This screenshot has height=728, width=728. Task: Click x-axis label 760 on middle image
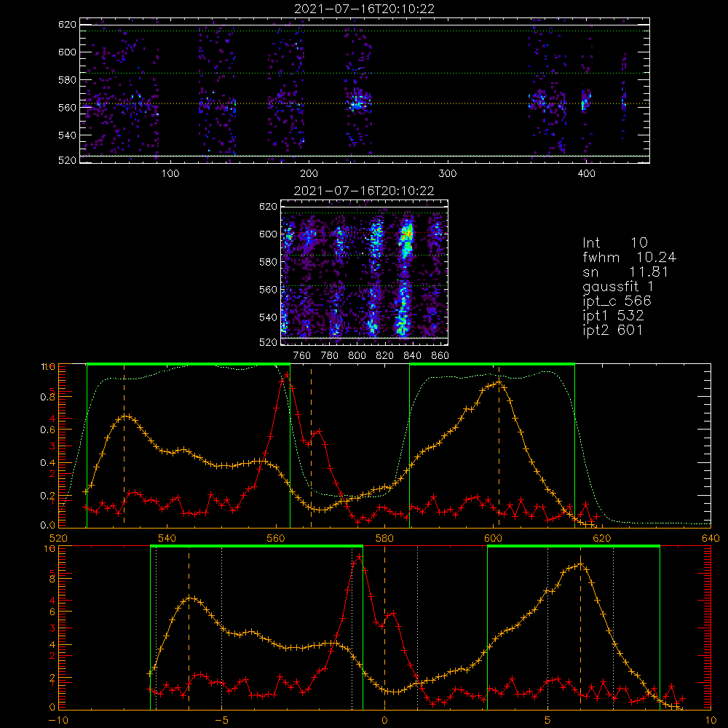pyautogui.click(x=302, y=356)
